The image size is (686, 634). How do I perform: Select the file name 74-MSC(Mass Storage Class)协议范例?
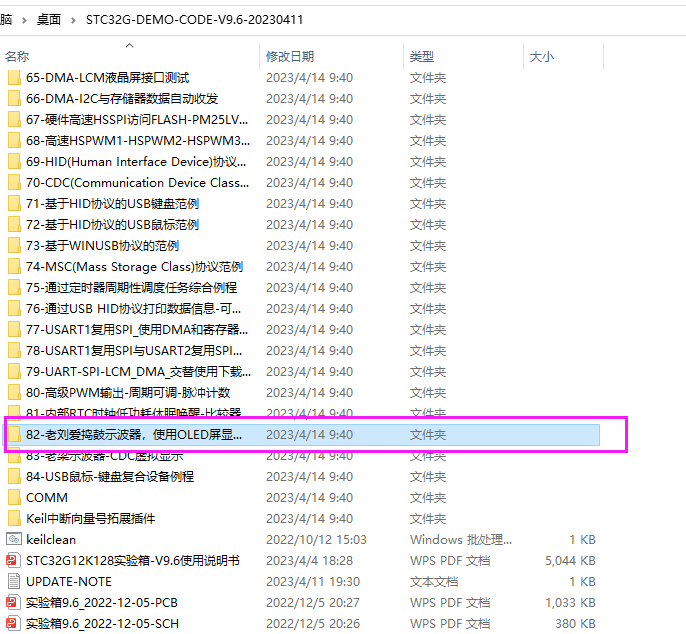tap(134, 267)
